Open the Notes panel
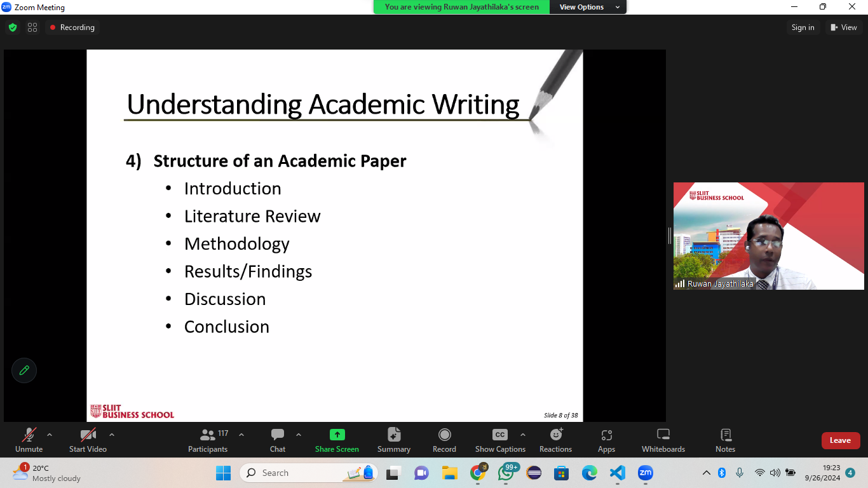The image size is (868, 488). click(725, 440)
